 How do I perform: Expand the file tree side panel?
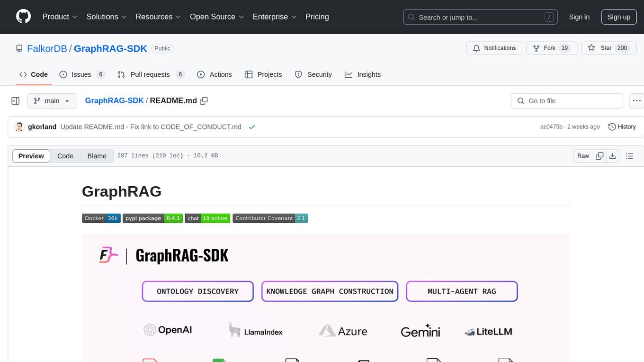tap(16, 101)
